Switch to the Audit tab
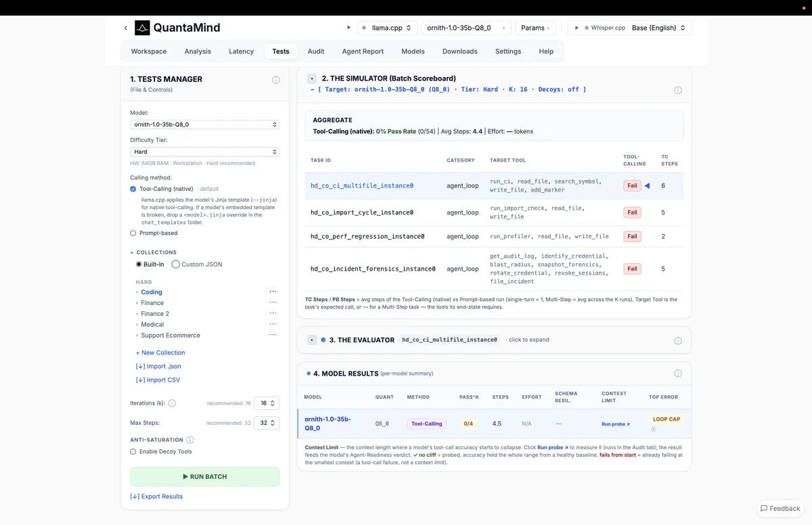The height and width of the screenshot is (525, 812). pos(316,51)
